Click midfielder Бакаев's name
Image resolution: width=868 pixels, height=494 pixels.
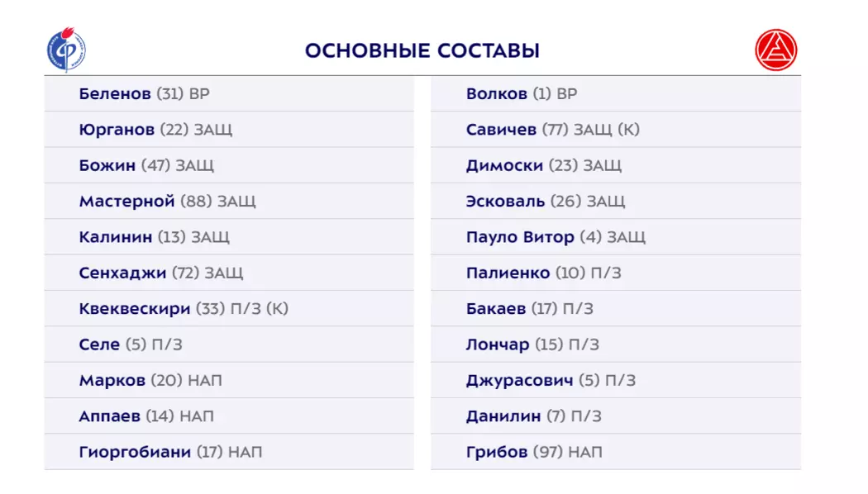[496, 309]
